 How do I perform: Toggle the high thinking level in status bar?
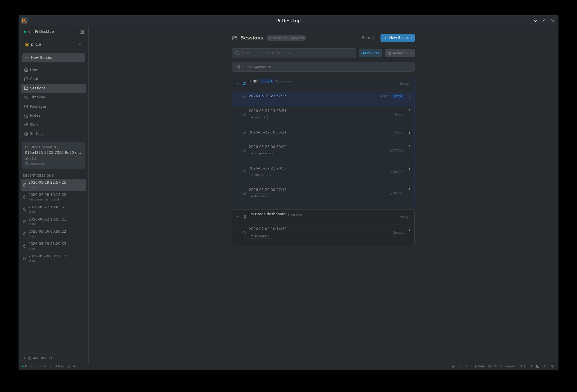pos(479,366)
